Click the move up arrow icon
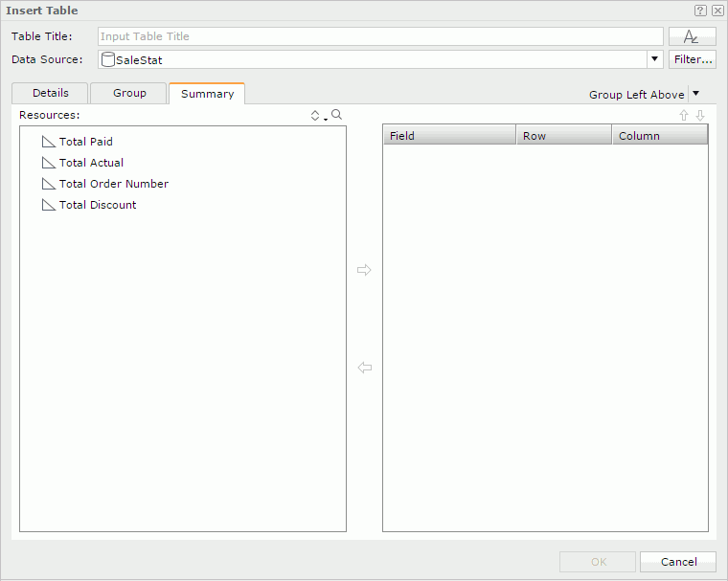Screen dimensions: 728x581 684,115
